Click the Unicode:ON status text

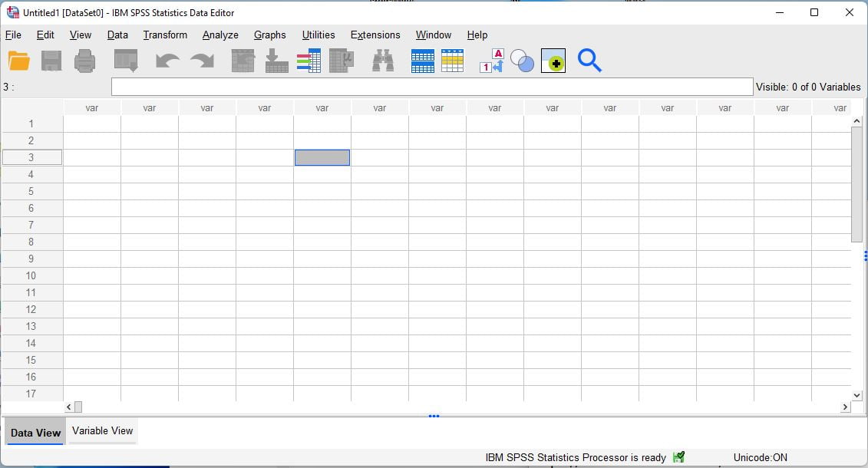[760, 457]
